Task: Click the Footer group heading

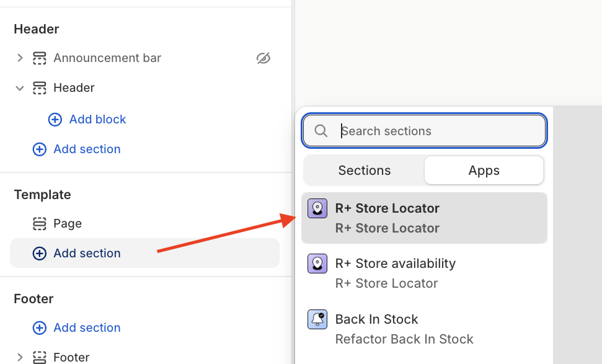Action: [33, 299]
